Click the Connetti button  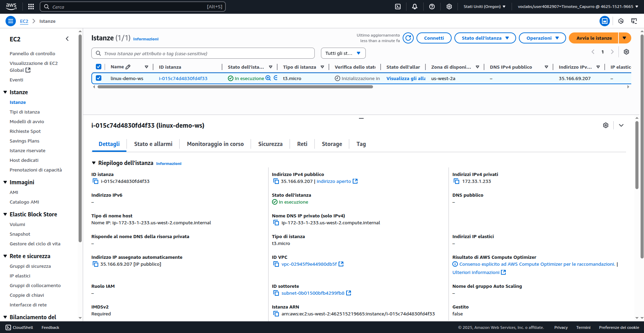(x=434, y=38)
